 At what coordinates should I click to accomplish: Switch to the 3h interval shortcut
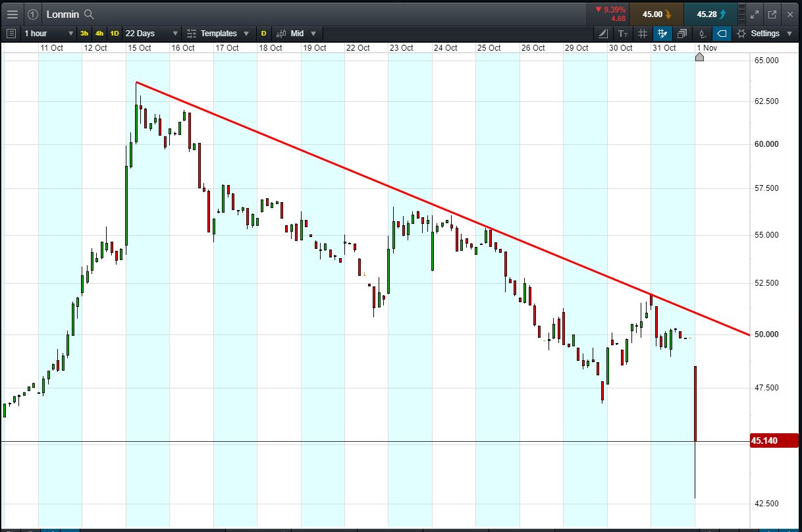84,34
